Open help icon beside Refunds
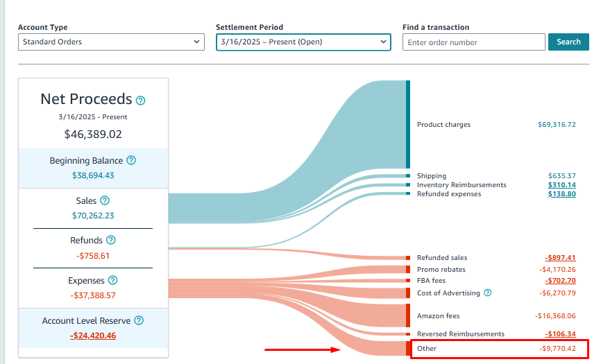This screenshot has width=601, height=364. click(111, 240)
